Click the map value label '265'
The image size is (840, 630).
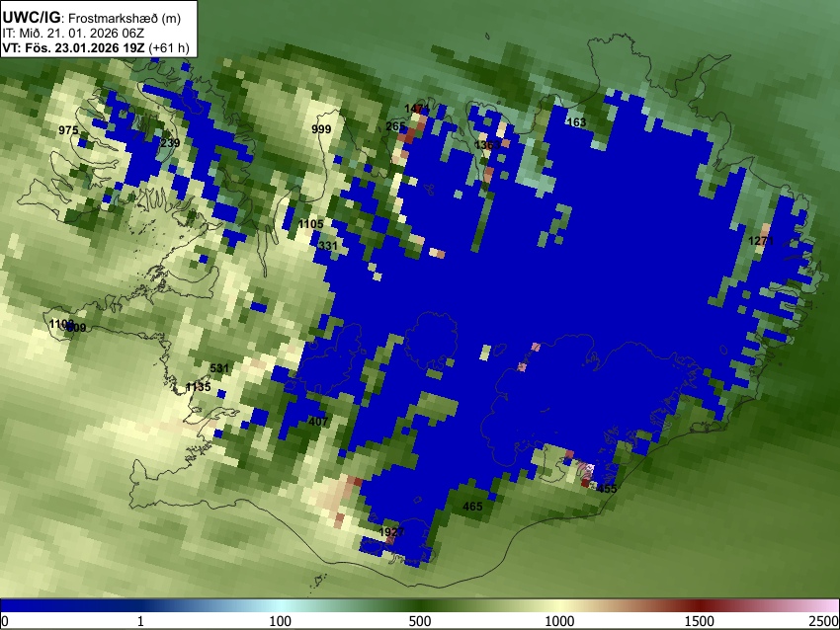click(395, 126)
